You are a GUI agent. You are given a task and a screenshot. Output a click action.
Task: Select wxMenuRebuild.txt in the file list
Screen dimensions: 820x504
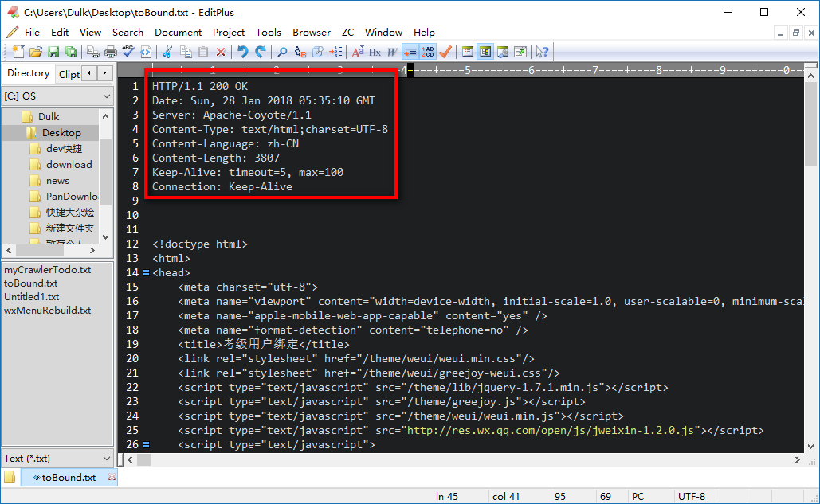pos(48,311)
